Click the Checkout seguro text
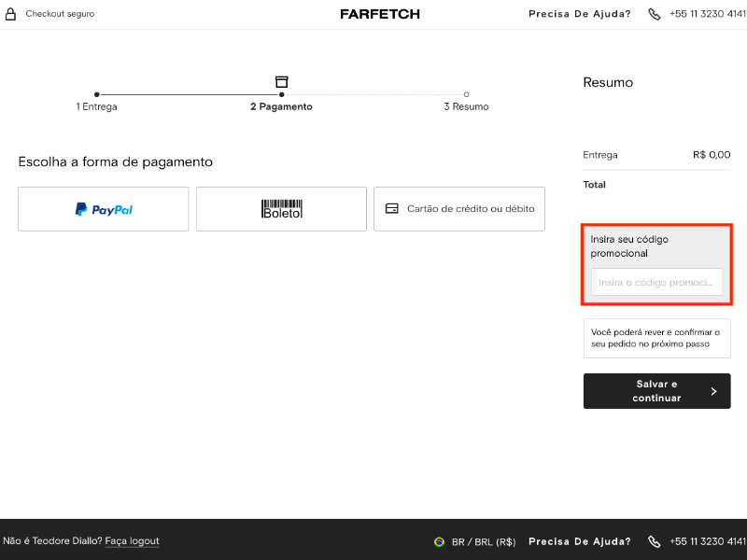The width and height of the screenshot is (747, 560). pos(60,14)
